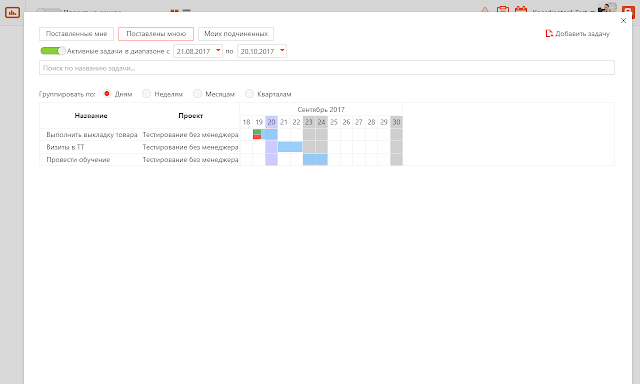Screen dimensions: 640x384
Task: Select the Кварталам grouping radio button
Action: 249,94
